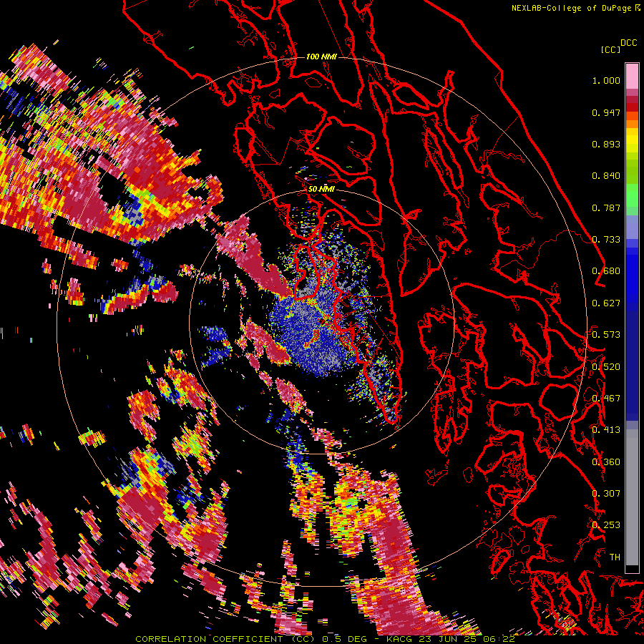Click the 50 NMI range ring label
Image resolution: width=644 pixels, height=644 pixels.
[321, 190]
